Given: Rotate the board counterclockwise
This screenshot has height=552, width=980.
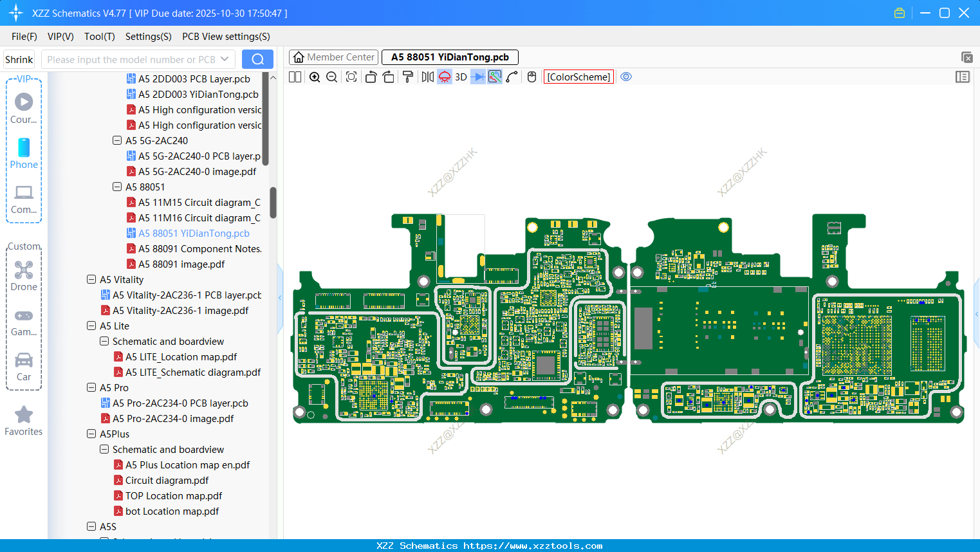Looking at the screenshot, I should pyautogui.click(x=371, y=77).
